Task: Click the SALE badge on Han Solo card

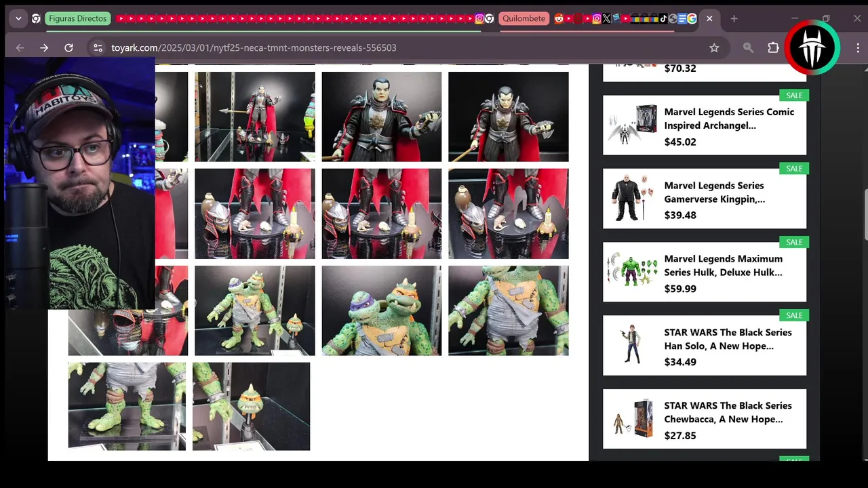Action: [794, 315]
